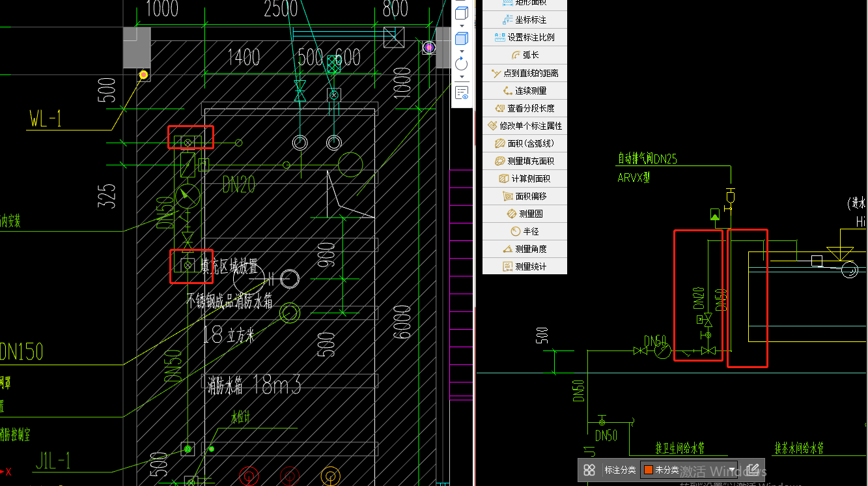The image size is (868, 486).
Task: Choose 面积偏移 option
Action: pos(524,196)
